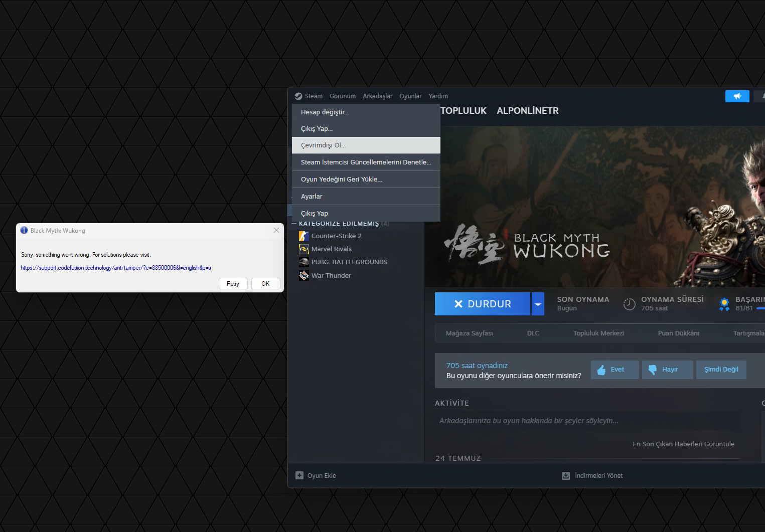Click the "SON OYNAMA" label
The width and height of the screenshot is (765, 532).
tap(583, 299)
